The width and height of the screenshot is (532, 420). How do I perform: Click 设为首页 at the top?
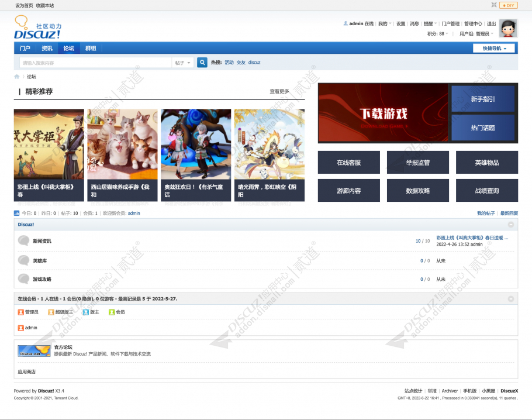[x=24, y=5]
